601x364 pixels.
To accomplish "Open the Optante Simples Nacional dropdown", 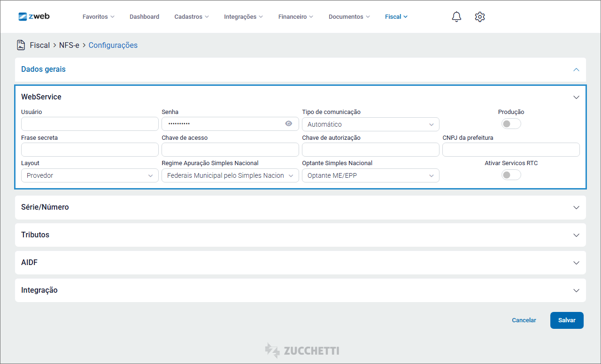I will 370,175.
